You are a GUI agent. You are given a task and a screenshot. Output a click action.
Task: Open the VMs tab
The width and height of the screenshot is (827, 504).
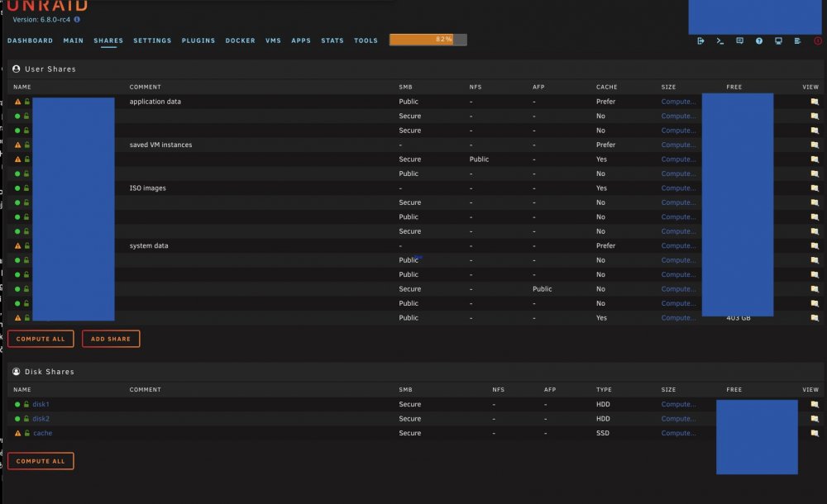pos(273,40)
